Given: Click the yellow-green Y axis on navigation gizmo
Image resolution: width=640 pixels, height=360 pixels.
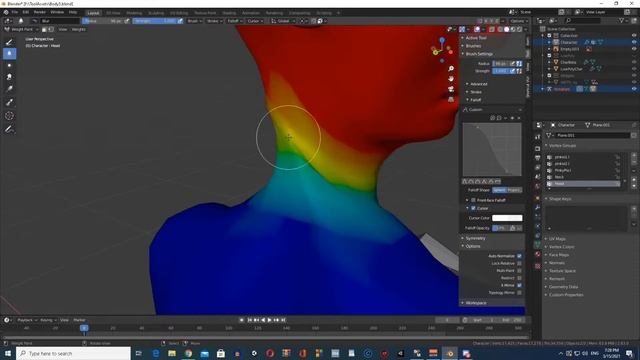Looking at the screenshot, I should pos(435,52).
